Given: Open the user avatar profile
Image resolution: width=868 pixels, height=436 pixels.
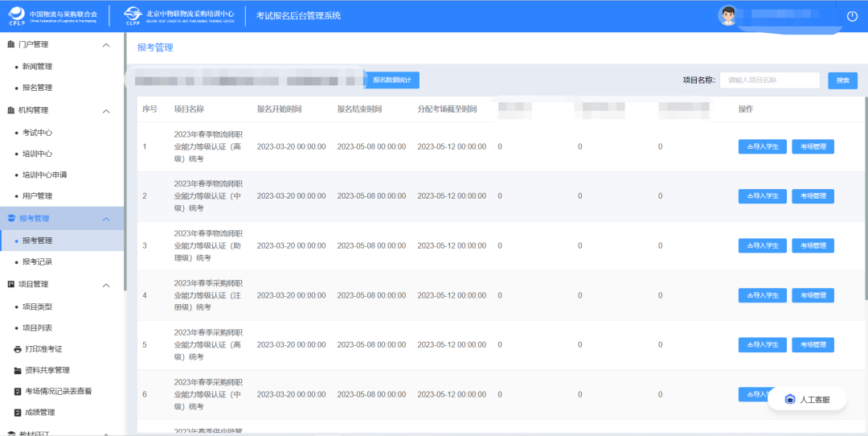Looking at the screenshot, I should click(x=728, y=15).
